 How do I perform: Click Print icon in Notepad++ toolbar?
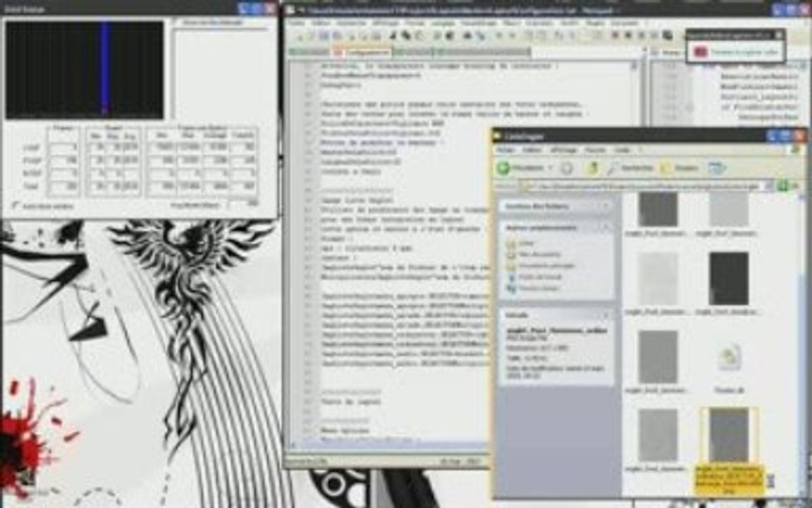click(376, 35)
